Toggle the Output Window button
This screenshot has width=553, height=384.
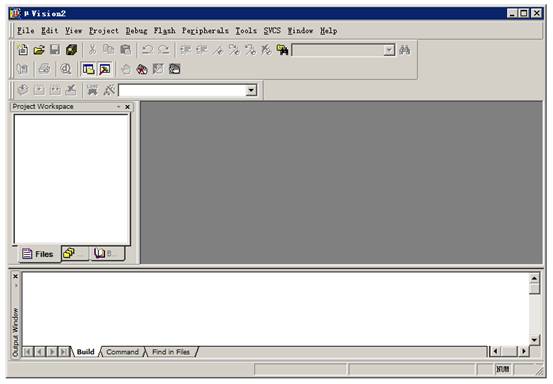tap(105, 69)
